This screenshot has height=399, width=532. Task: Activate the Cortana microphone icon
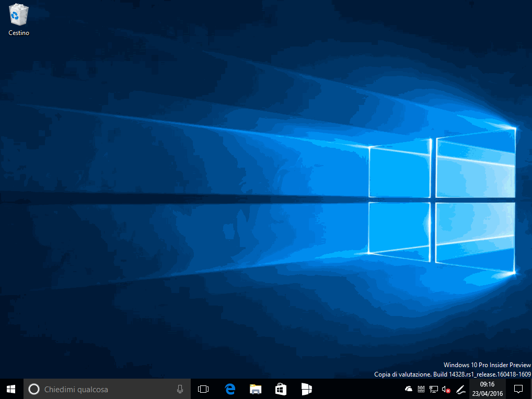[180, 389]
